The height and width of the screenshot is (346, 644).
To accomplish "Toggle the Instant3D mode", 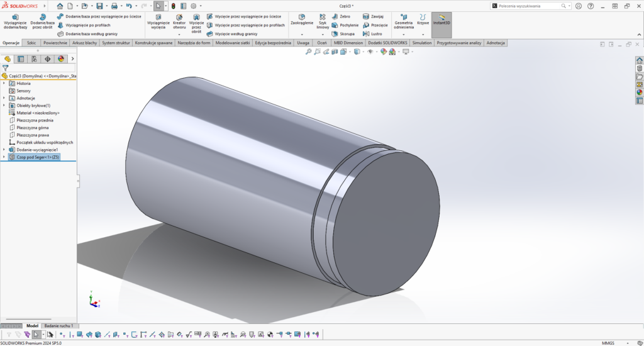I will point(441,20).
